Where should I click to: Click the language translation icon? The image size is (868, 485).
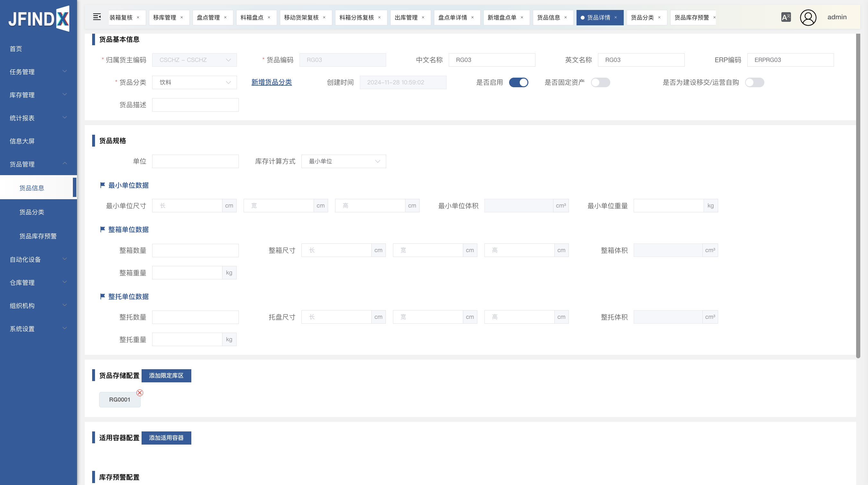pyautogui.click(x=786, y=17)
